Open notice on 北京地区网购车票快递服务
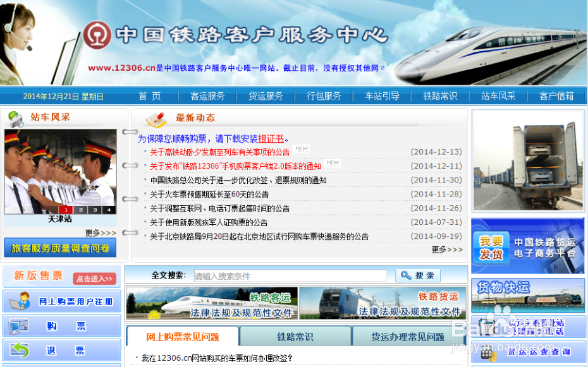The height and width of the screenshot is (367, 588). coord(259,237)
